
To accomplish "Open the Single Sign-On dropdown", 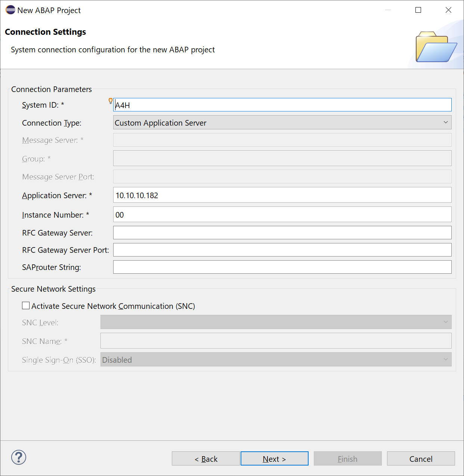I will tap(276, 360).
